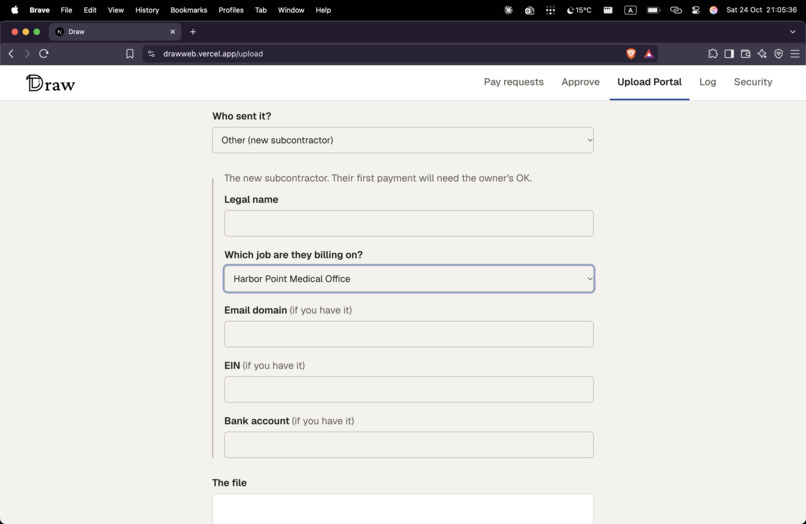This screenshot has height=524, width=806.
Task: Go back with the browser back arrow
Action: pyautogui.click(x=11, y=53)
